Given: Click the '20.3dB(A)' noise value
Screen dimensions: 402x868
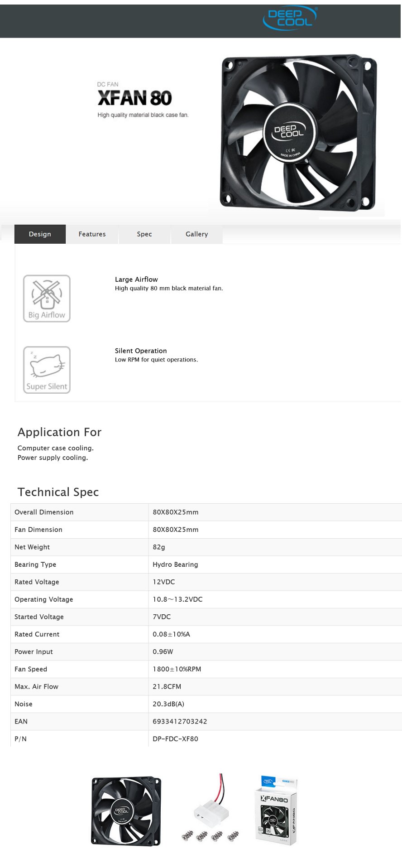Looking at the screenshot, I should (168, 704).
